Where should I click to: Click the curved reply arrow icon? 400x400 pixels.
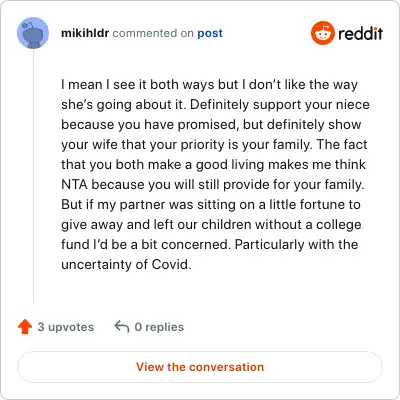tap(122, 327)
